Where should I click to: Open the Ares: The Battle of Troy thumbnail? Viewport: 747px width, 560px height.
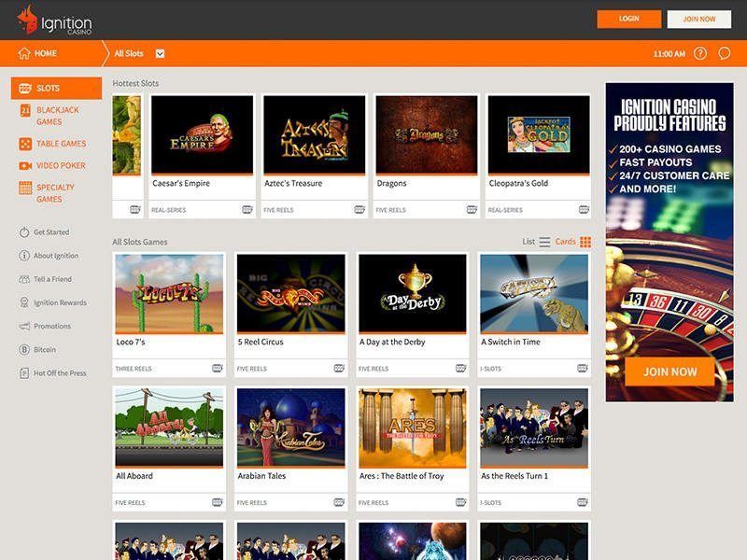point(413,427)
